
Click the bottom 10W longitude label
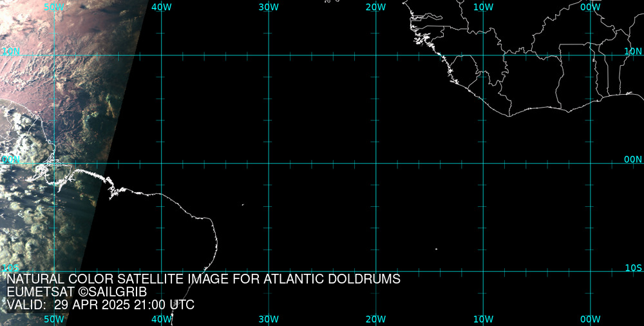click(x=483, y=319)
